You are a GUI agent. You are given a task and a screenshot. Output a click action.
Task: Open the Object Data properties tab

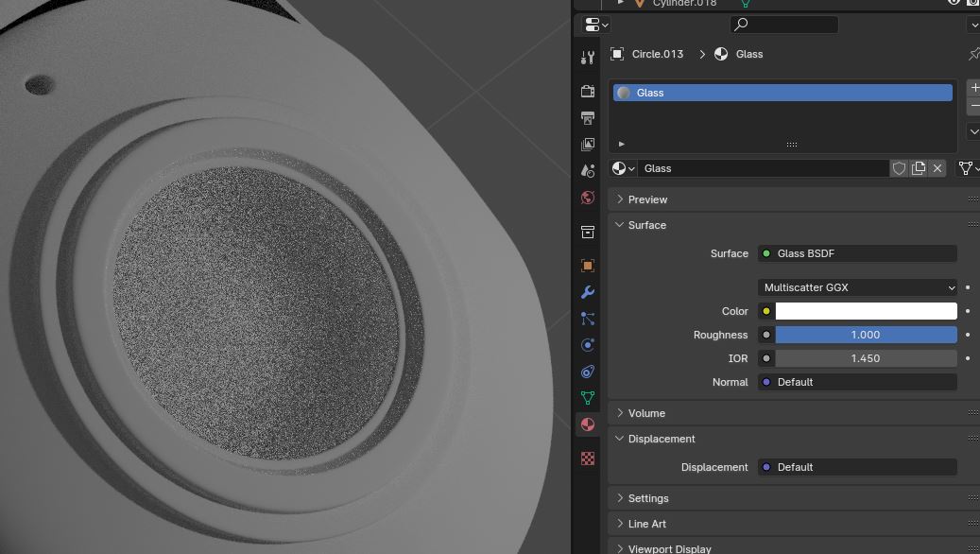pos(588,398)
